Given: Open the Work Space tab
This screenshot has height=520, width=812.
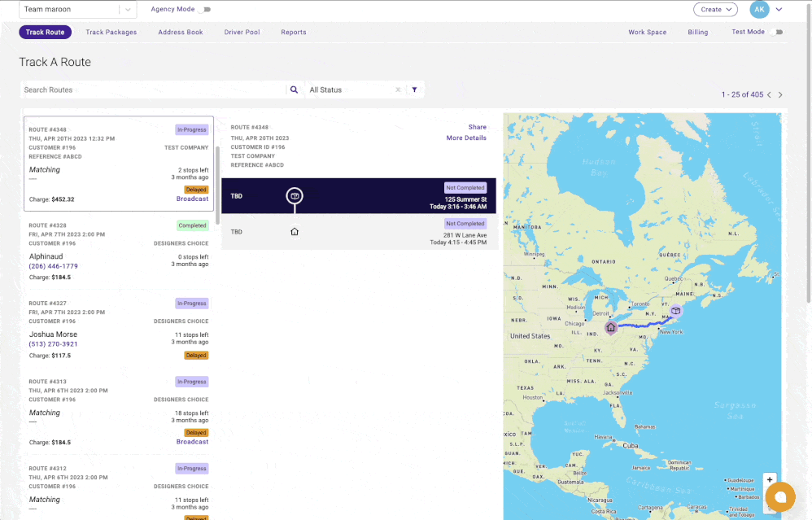Looking at the screenshot, I should point(648,32).
